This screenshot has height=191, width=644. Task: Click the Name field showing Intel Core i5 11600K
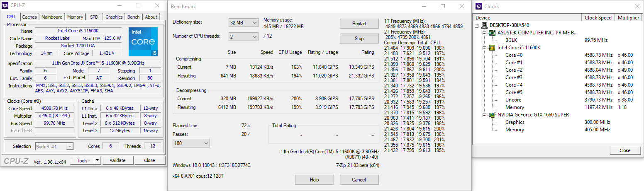pos(78,31)
